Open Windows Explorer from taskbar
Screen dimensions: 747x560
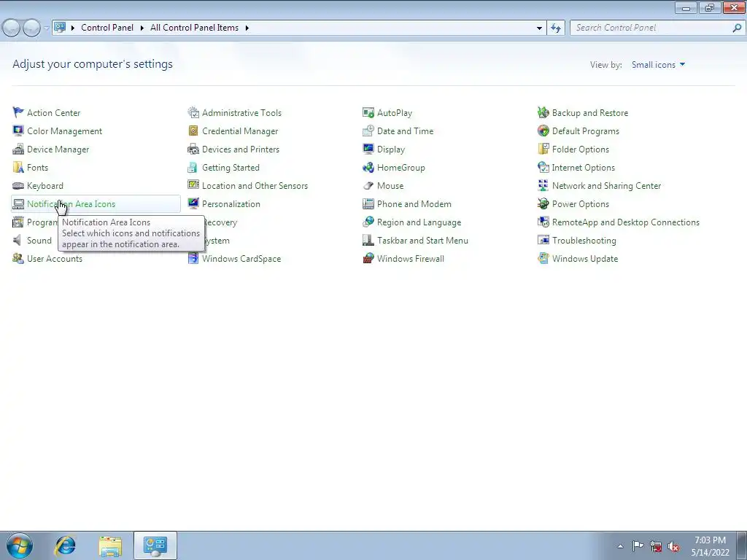[110, 545]
